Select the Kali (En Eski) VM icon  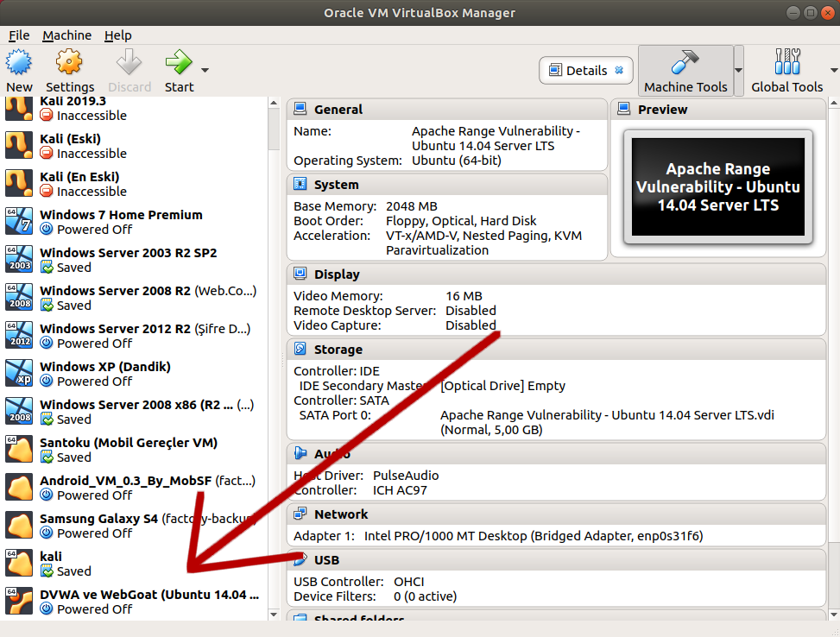click(19, 184)
